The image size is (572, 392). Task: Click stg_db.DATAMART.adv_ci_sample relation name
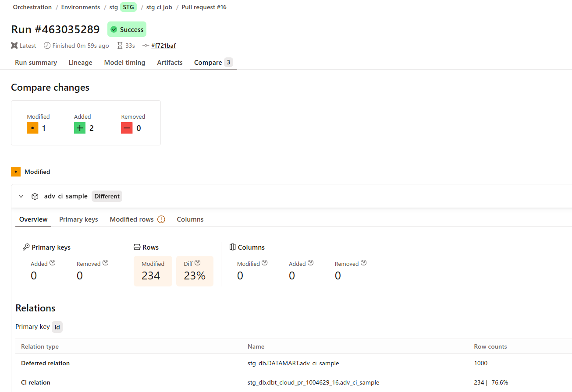point(293,363)
